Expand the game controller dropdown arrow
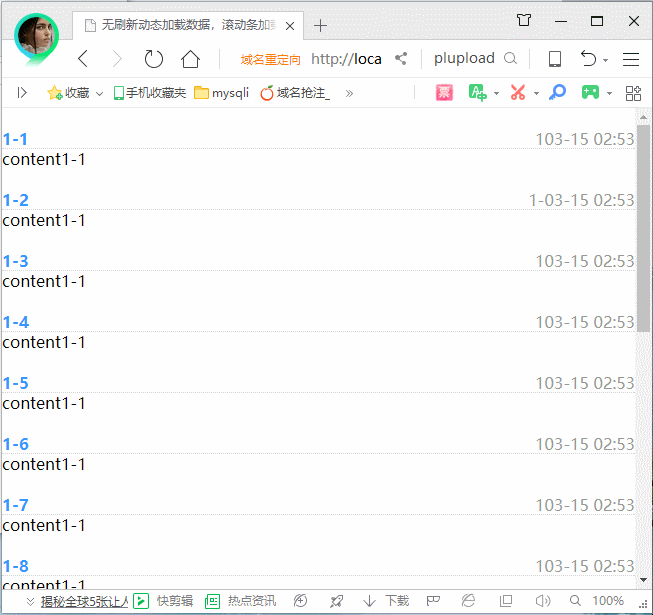The height and width of the screenshot is (615, 653). tap(609, 94)
